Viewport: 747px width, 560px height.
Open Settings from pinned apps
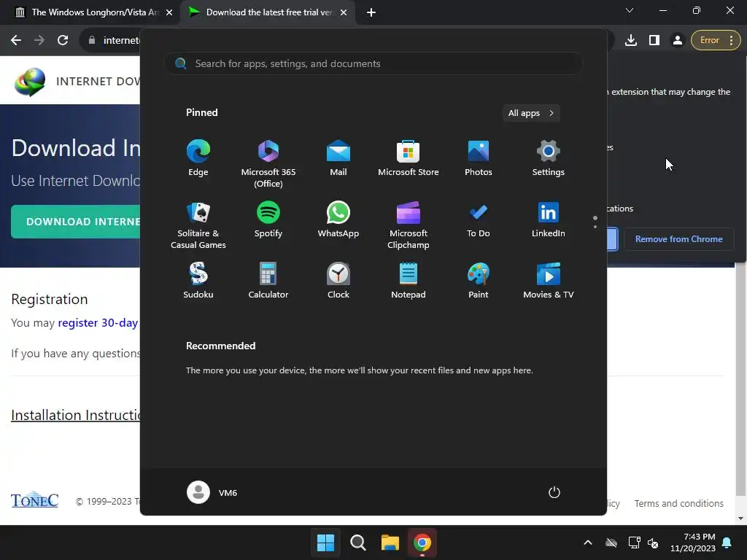(x=549, y=158)
